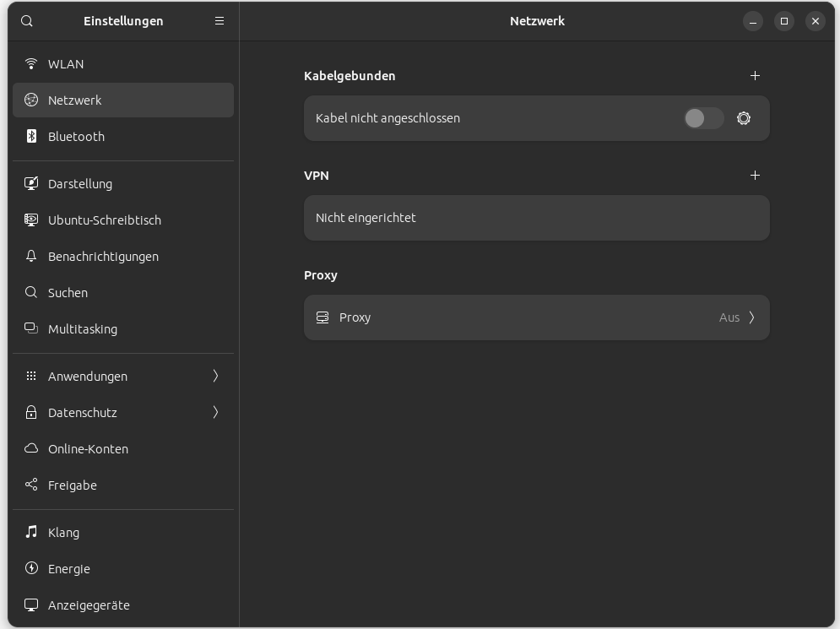
Task: Expand the Anwendungen submenu chevron
Action: pyautogui.click(x=215, y=376)
